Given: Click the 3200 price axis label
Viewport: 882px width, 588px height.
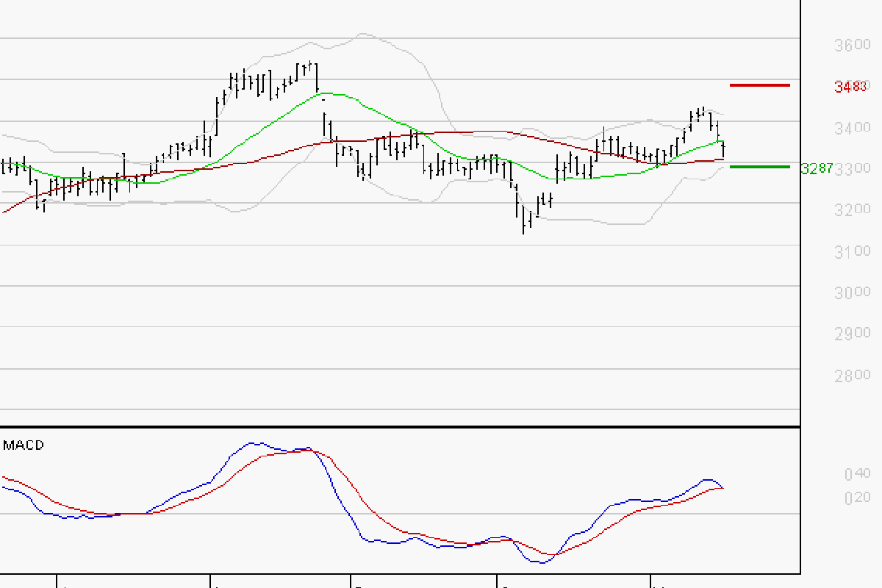Looking at the screenshot, I should point(853,211).
